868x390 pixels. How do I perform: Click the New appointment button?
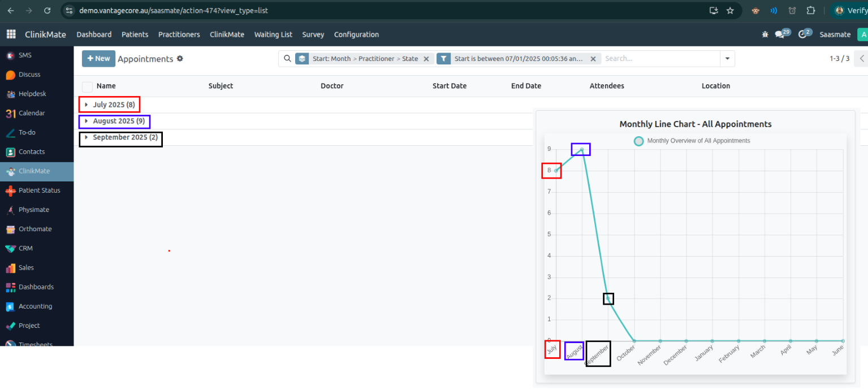point(98,59)
